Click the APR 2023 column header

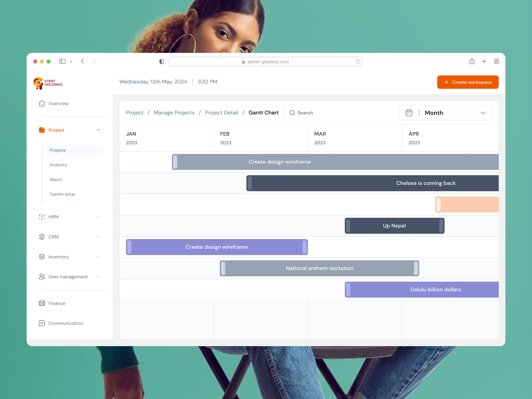point(450,138)
